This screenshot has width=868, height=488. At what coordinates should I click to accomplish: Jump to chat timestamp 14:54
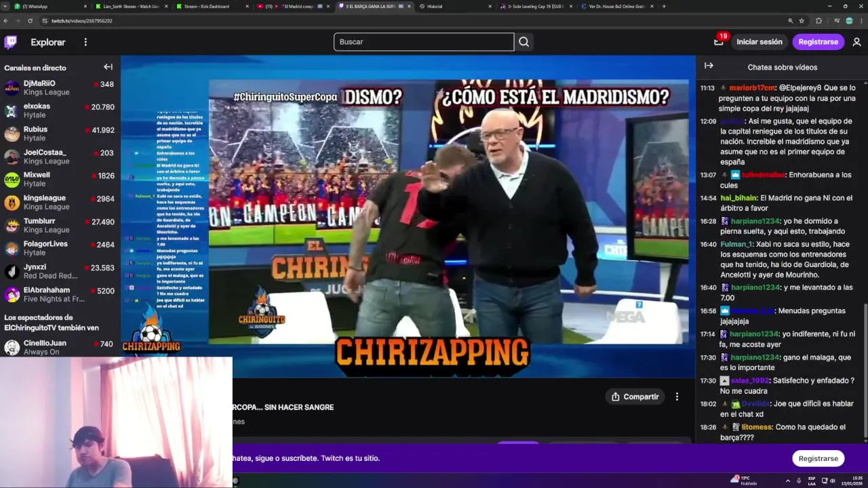coord(708,198)
